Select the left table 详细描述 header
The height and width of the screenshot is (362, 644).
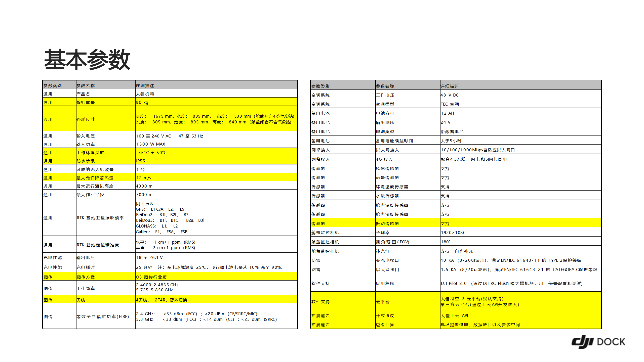(x=216, y=85)
